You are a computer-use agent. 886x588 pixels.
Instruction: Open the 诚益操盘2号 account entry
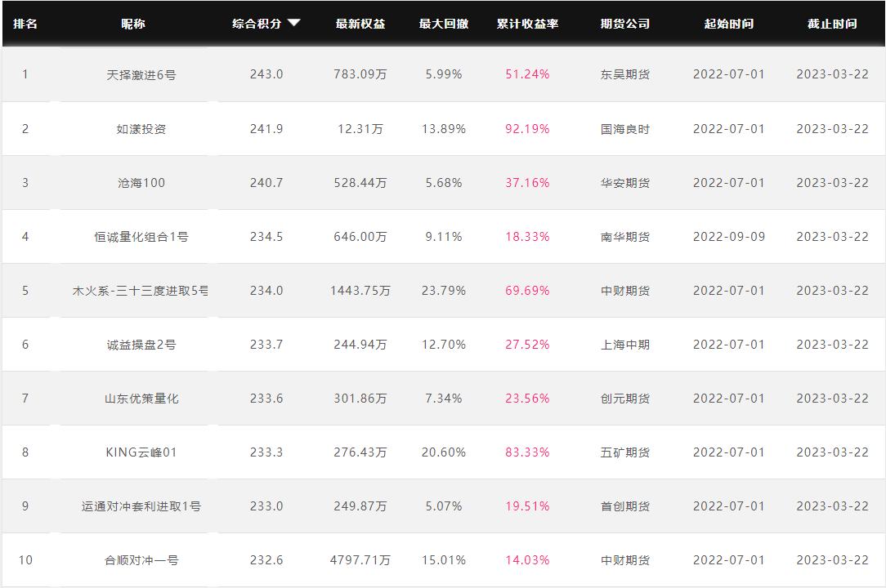coord(141,345)
